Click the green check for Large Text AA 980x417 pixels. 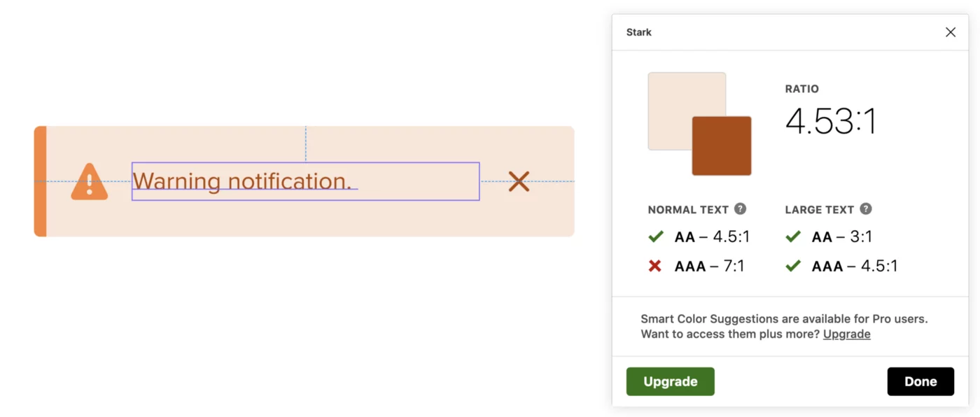pyautogui.click(x=793, y=236)
